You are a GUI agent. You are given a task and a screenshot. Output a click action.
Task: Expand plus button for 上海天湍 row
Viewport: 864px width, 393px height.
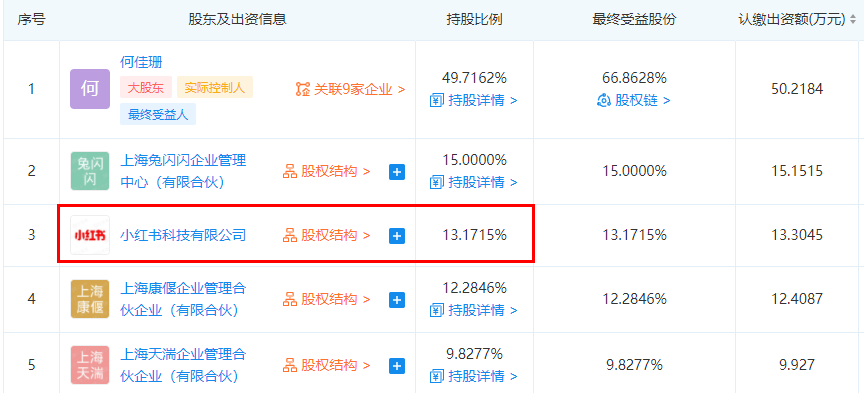(x=397, y=365)
